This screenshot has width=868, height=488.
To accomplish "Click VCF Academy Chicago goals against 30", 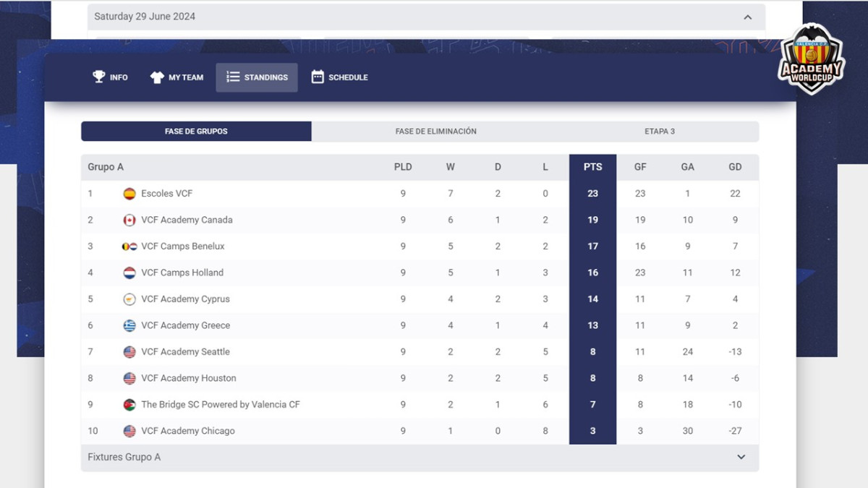I will [x=688, y=431].
